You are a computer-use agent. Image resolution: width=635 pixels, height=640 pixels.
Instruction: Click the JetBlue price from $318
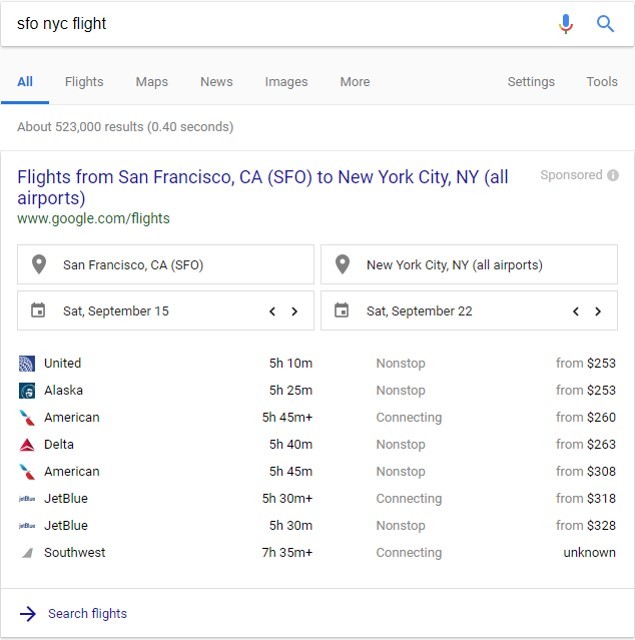click(586, 499)
